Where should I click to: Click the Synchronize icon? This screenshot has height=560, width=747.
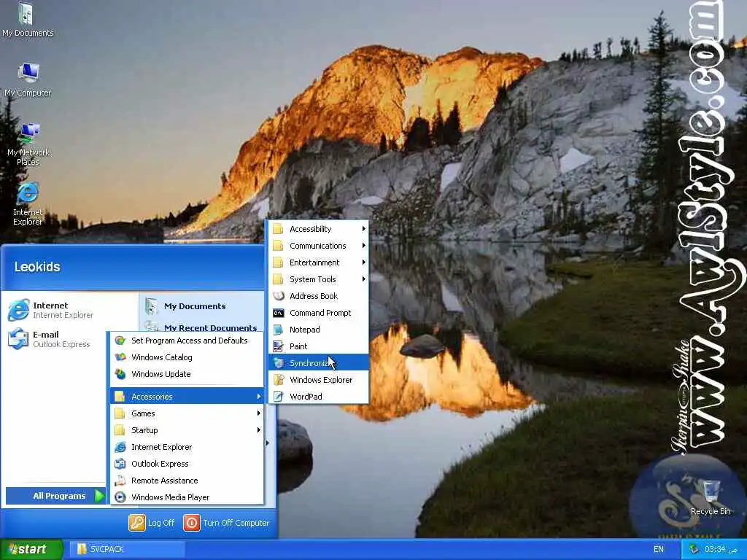(x=279, y=363)
